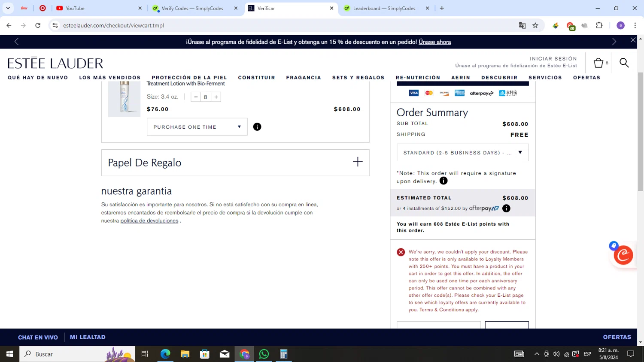Open the SERVICIOS menu
The height and width of the screenshot is (362, 644).
545,78
